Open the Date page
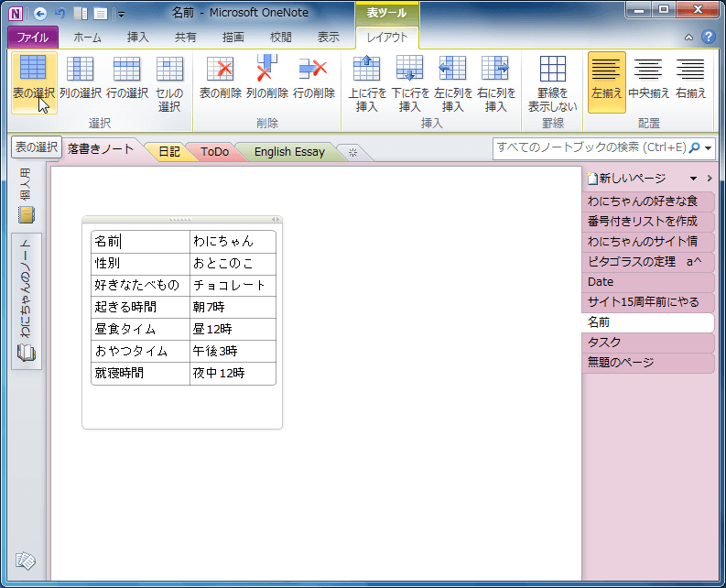The image size is (726, 588). 647,282
